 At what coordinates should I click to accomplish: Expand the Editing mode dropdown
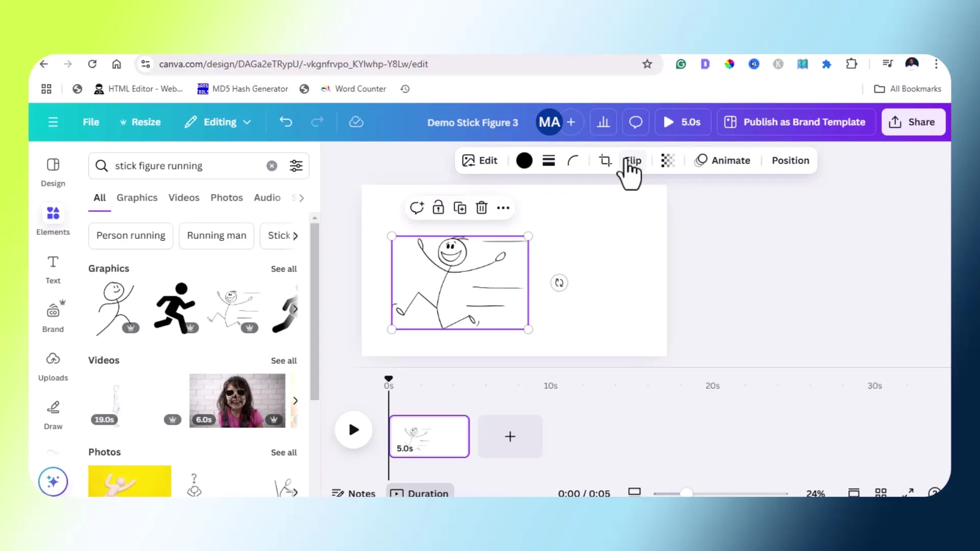pyautogui.click(x=218, y=122)
